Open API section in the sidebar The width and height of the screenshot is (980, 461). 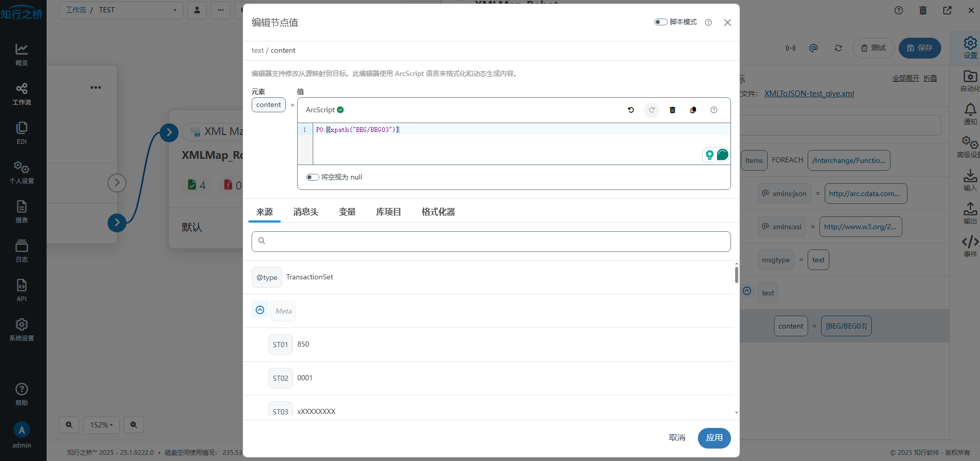point(22,290)
